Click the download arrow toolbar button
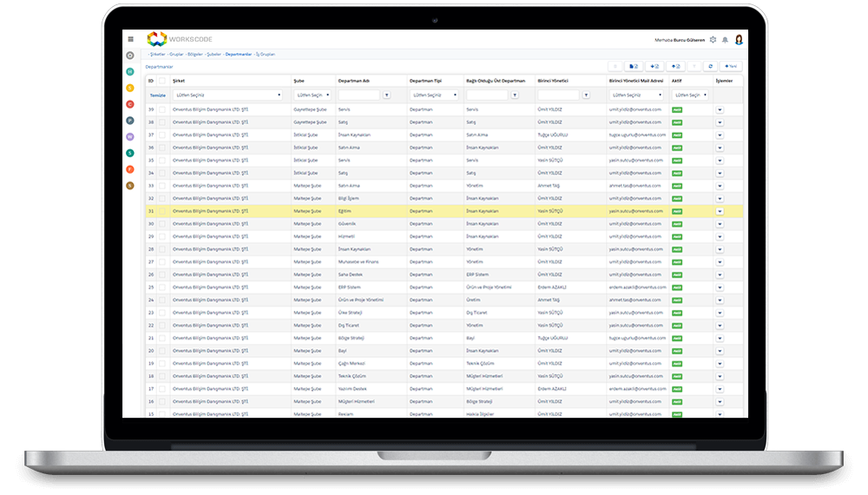Screen dimensions: 868x495 (654, 67)
